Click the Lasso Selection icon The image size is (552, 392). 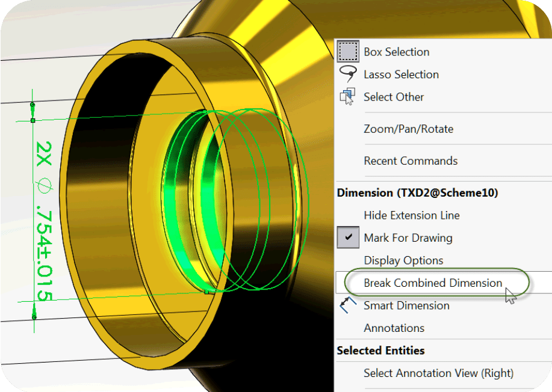tap(348, 74)
